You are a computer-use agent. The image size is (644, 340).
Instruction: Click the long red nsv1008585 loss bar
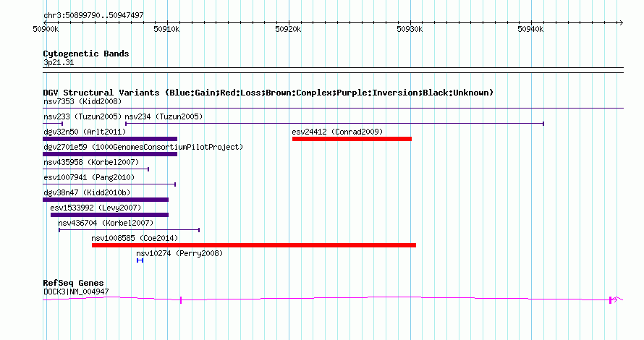[254, 245]
